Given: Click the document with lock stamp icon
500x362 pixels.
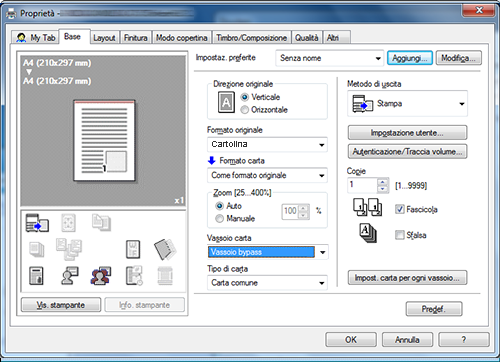Looking at the screenshot, I should 36,276.
